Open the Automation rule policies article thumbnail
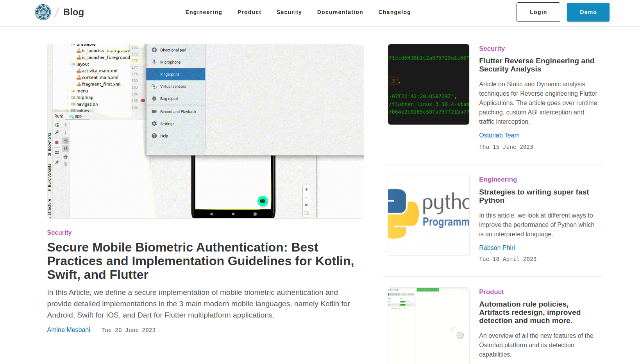 pos(429,326)
